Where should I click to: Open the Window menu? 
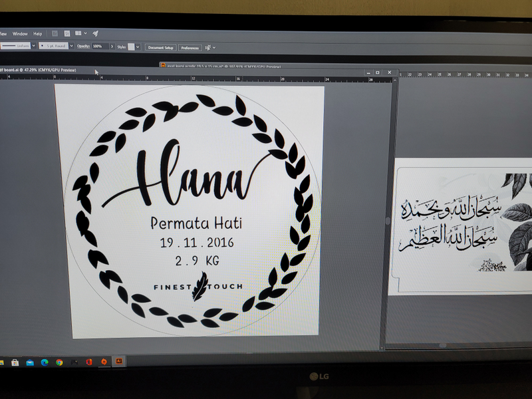click(x=20, y=34)
